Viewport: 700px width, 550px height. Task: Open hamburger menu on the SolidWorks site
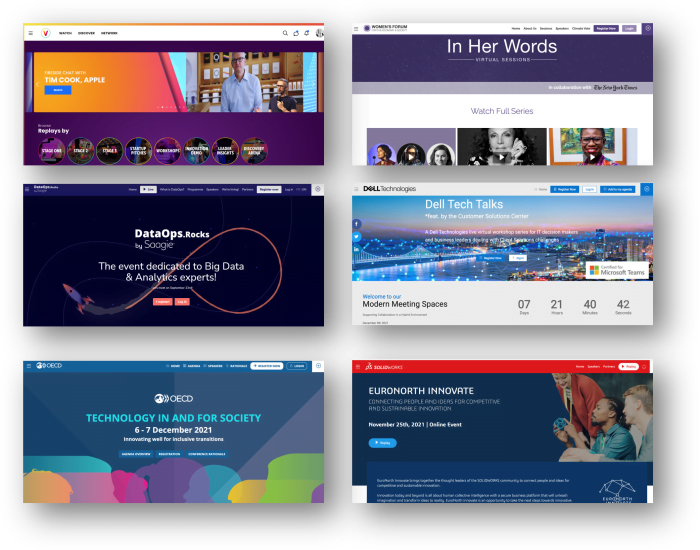pos(358,367)
